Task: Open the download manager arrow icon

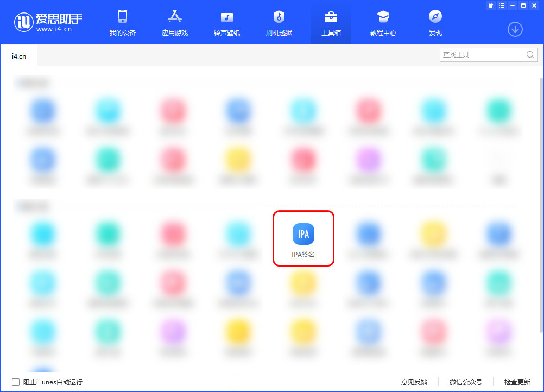Action: pyautogui.click(x=515, y=29)
